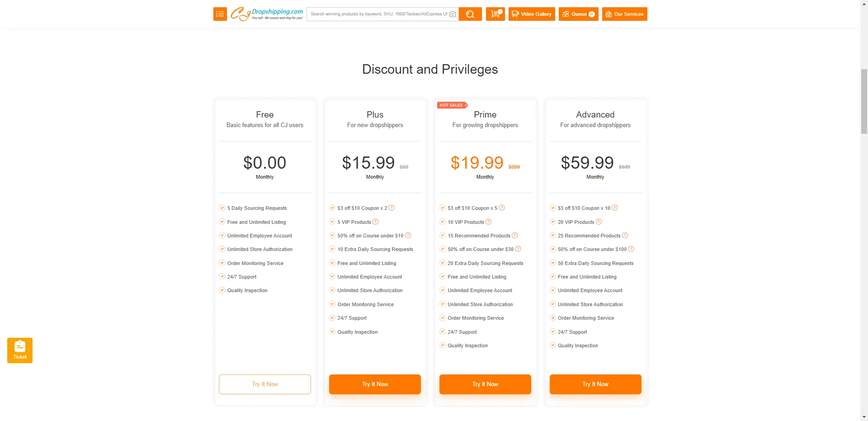
Task: Open the shopping cart icon
Action: 495,14
